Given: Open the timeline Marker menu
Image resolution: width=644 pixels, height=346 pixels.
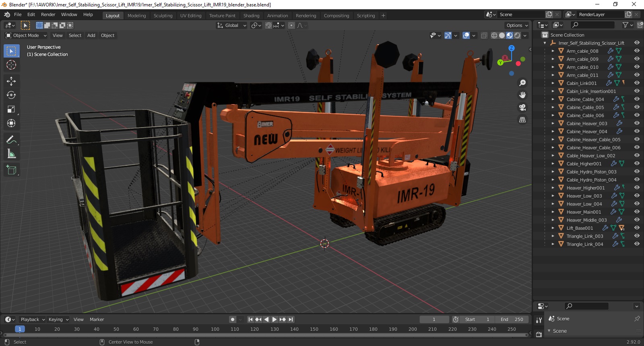Looking at the screenshot, I should coord(97,319).
